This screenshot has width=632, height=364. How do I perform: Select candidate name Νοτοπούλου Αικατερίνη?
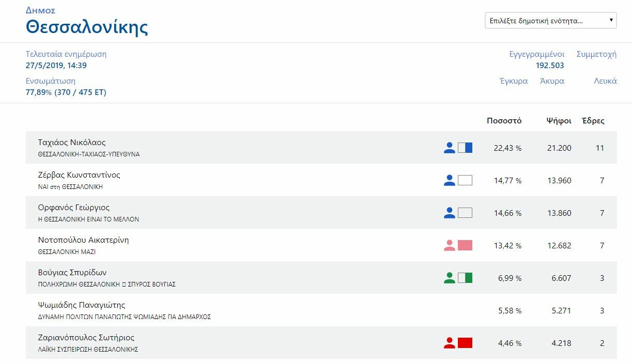84,240
